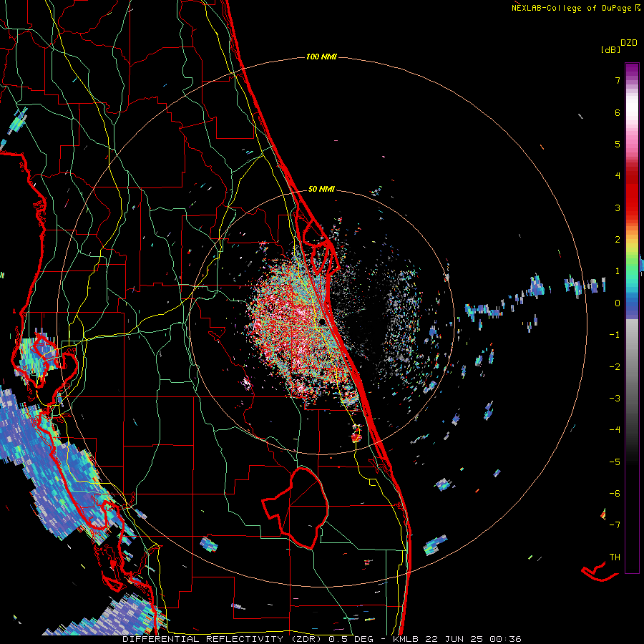Click the DZD product label
This screenshot has width=644, height=644.
pyautogui.click(x=629, y=43)
